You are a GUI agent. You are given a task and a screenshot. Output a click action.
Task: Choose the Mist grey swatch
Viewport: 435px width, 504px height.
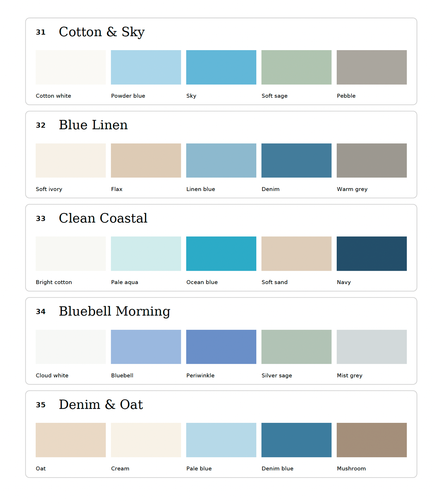(372, 347)
